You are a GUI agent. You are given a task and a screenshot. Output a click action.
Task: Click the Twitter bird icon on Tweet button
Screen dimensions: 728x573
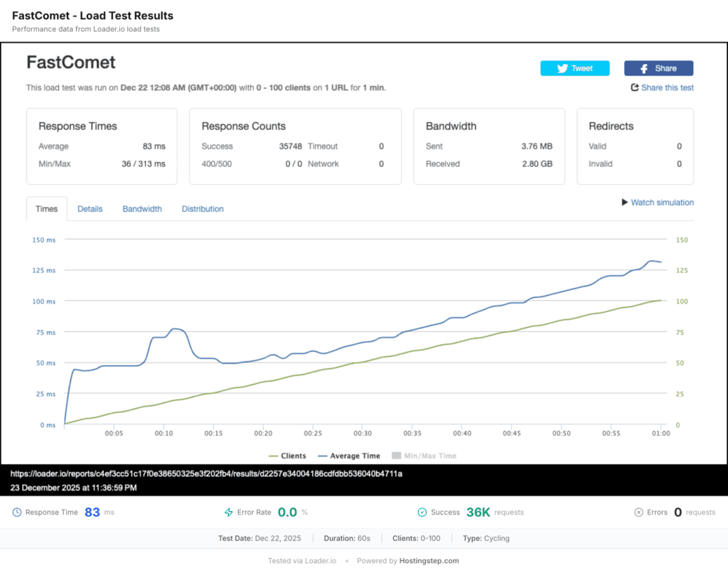click(562, 68)
